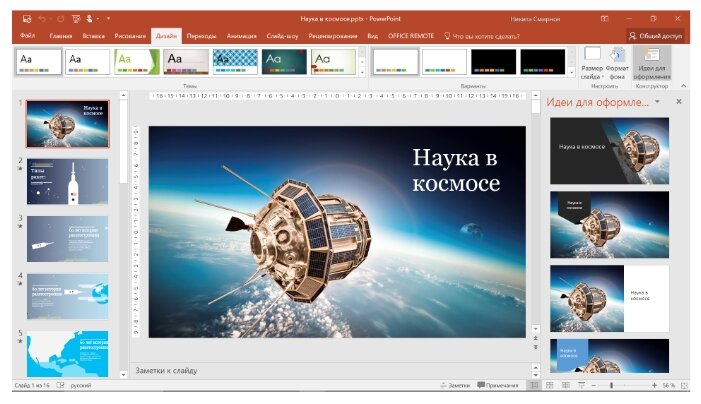
Task: Switch to Slide Sorter view icon
Action: tap(549, 385)
